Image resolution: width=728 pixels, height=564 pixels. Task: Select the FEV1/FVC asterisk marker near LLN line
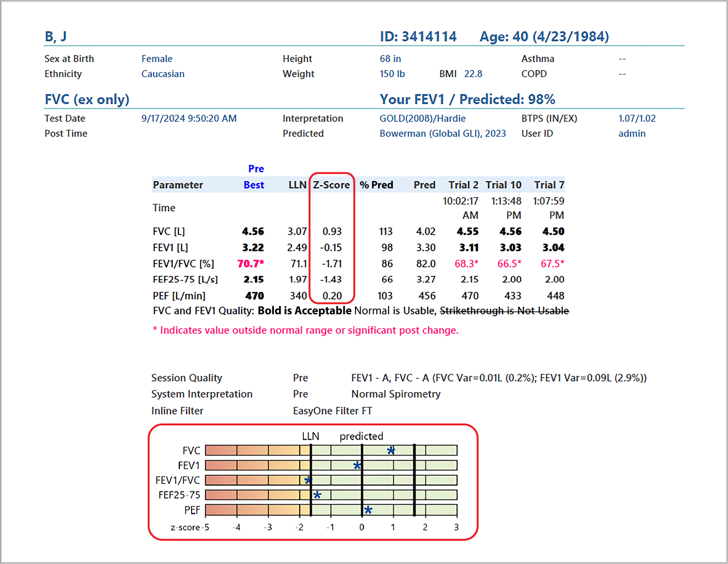[308, 480]
